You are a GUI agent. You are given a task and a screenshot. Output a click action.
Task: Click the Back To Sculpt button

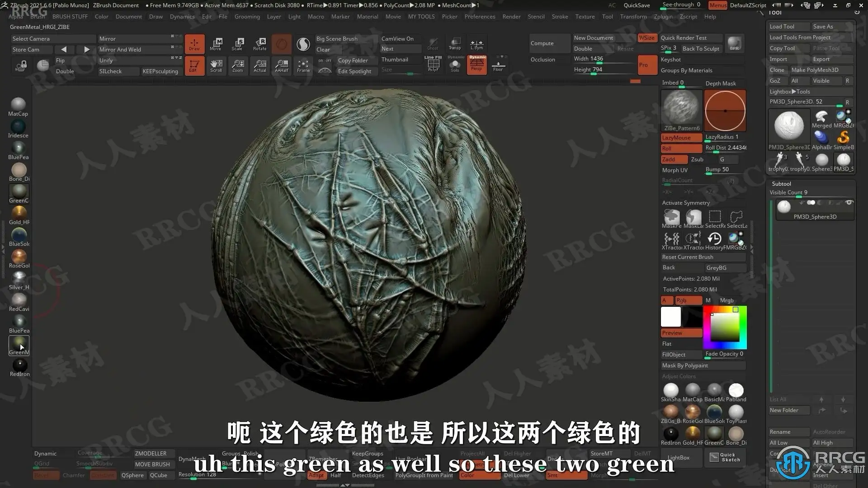point(701,49)
